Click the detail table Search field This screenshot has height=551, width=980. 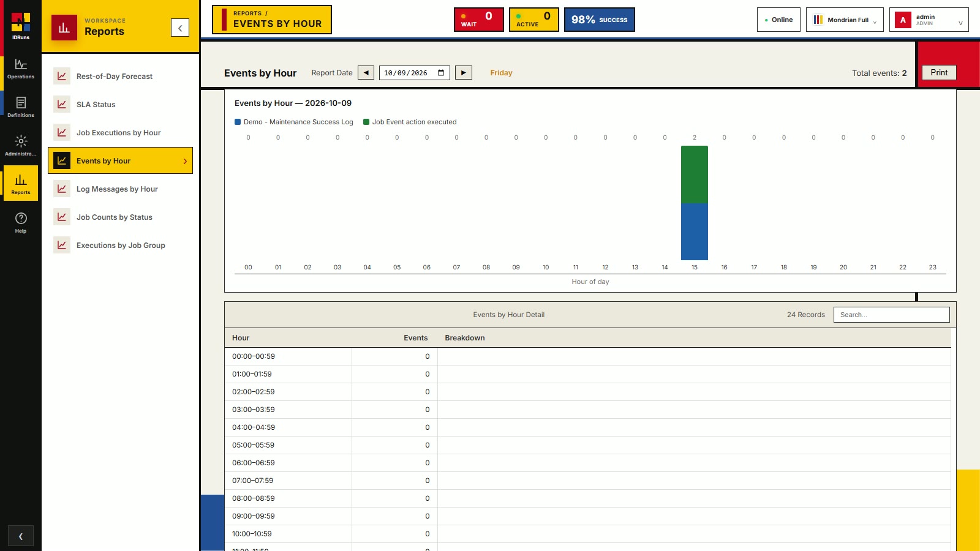[892, 315]
